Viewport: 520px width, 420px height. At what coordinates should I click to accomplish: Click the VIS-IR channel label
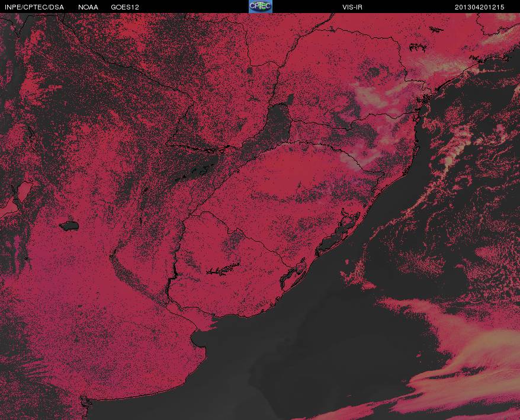point(352,7)
